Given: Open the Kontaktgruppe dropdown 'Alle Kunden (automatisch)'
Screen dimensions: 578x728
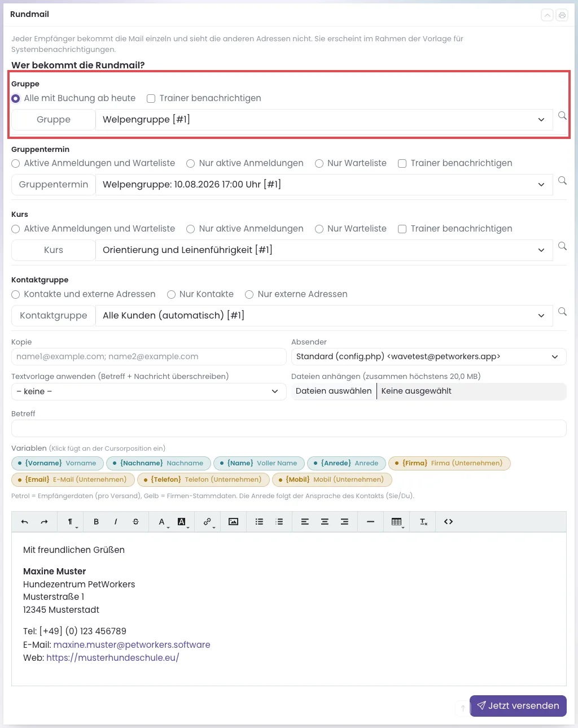Looking at the screenshot, I should click(324, 316).
